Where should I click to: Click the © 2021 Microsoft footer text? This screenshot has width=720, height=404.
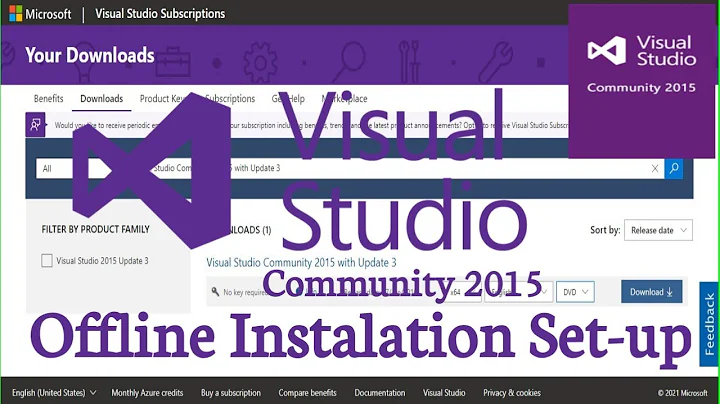pyautogui.click(x=683, y=393)
